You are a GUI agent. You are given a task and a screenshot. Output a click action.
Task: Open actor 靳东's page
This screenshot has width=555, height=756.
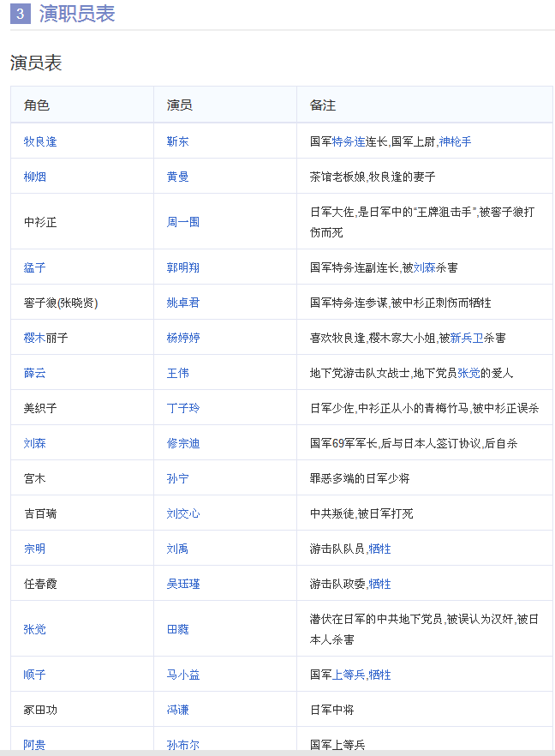point(178,141)
